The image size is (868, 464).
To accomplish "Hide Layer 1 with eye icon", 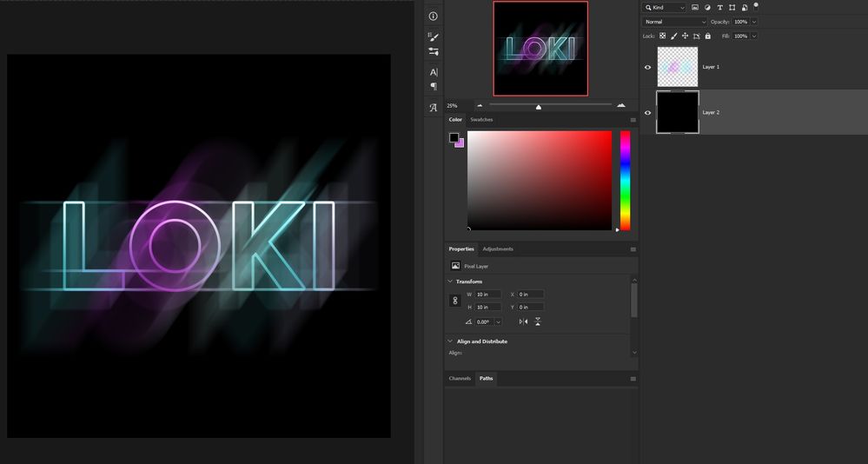I will pos(647,67).
